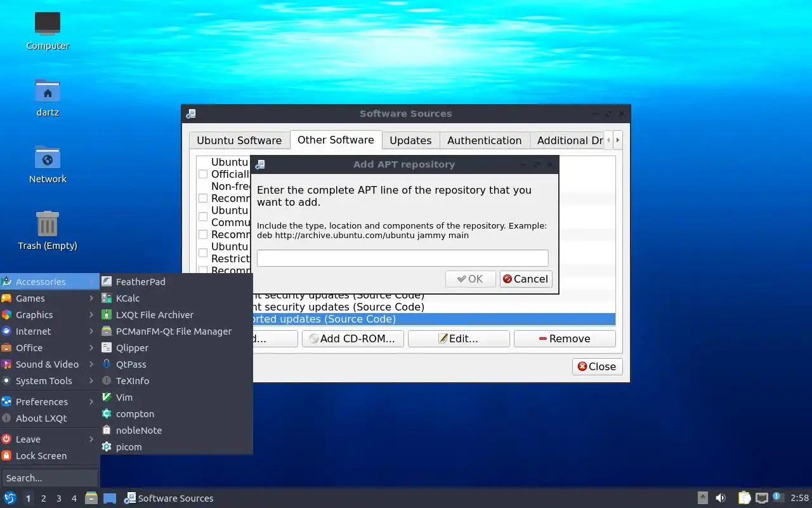Open the Authentication tab
Screen dimensions: 812x508
point(484,140)
